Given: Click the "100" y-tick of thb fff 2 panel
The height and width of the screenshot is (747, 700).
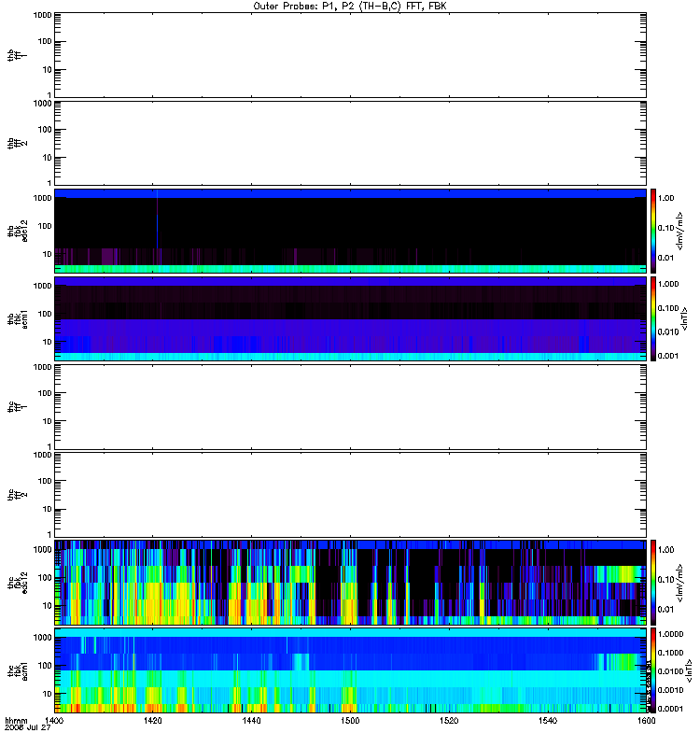Looking at the screenshot, I should point(45,130).
